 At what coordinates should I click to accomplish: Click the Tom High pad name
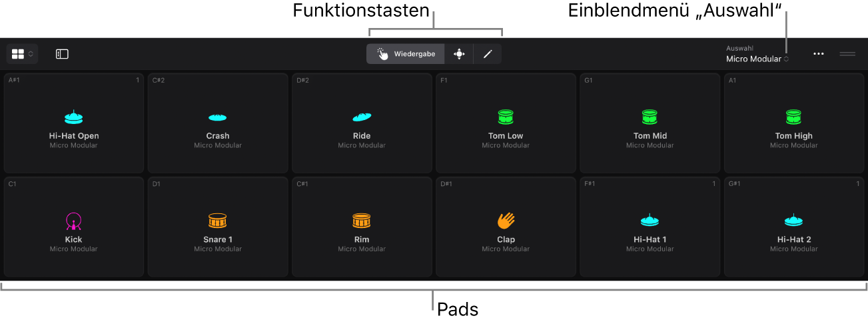click(x=794, y=136)
